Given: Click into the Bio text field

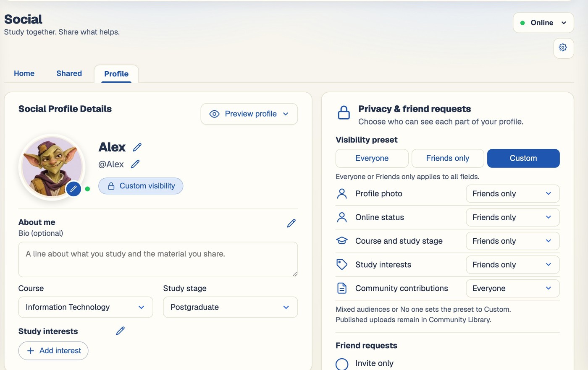Looking at the screenshot, I should click(158, 259).
